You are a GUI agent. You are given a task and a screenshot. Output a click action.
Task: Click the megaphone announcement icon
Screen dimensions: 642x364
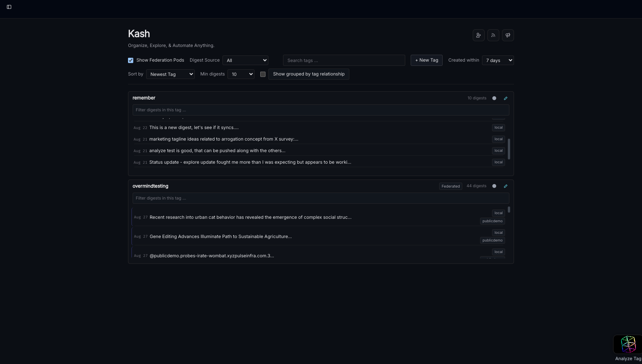point(508,35)
